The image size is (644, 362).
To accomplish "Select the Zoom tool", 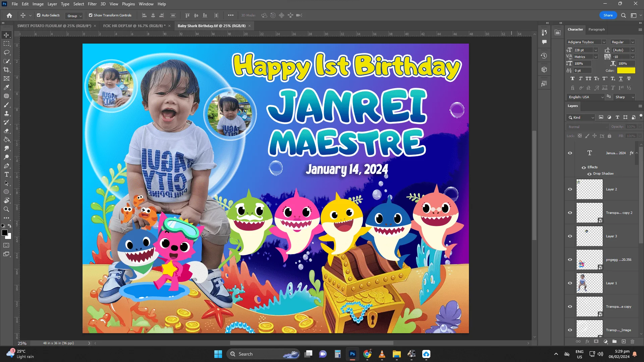I will 6,209.
